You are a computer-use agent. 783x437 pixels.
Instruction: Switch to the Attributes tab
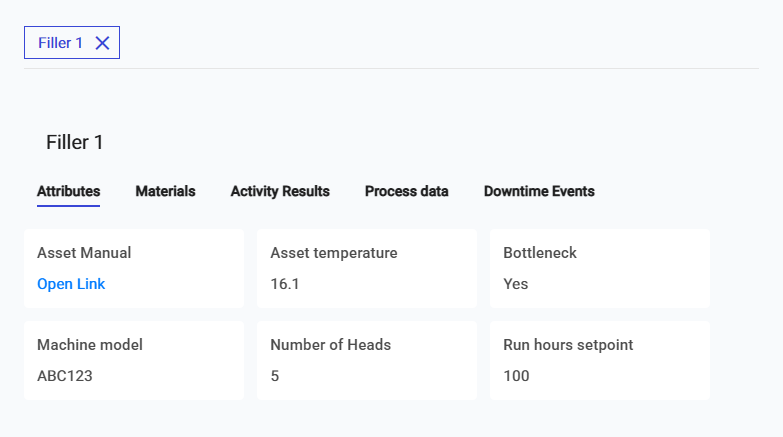point(68,191)
